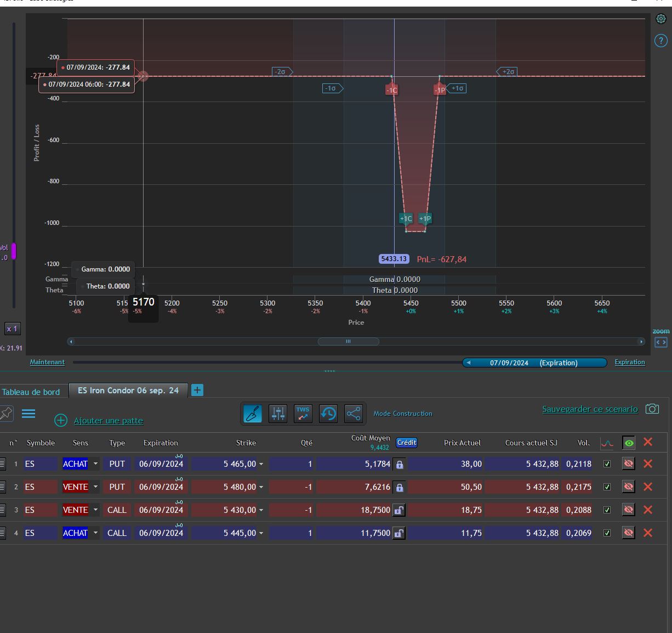Uncheck the checkbox for leg 4

click(607, 533)
